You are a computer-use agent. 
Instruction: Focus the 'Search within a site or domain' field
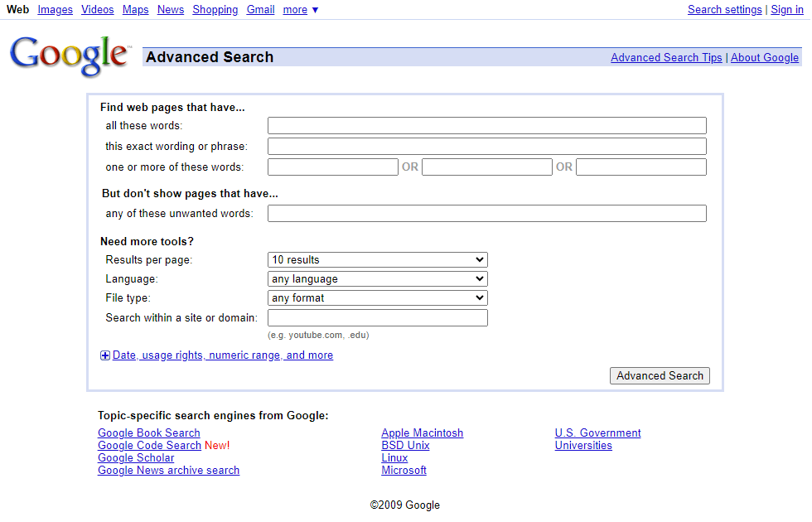pos(378,317)
